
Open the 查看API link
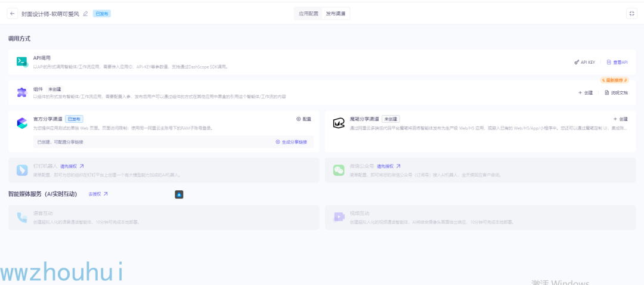tap(617, 63)
